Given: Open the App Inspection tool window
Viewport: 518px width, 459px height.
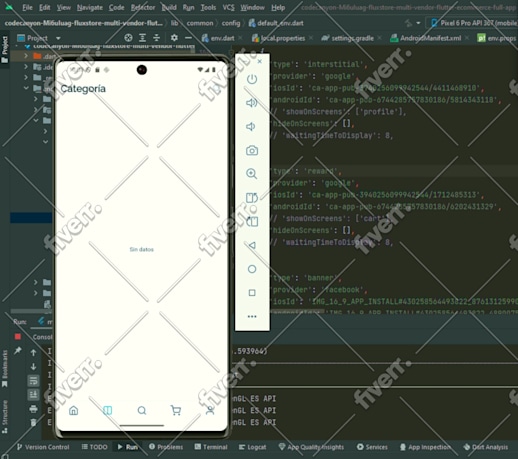Looking at the screenshot, I should (x=425, y=447).
